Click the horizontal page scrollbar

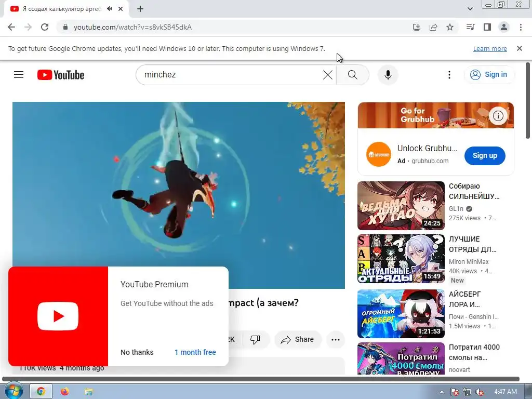[x=261, y=379]
